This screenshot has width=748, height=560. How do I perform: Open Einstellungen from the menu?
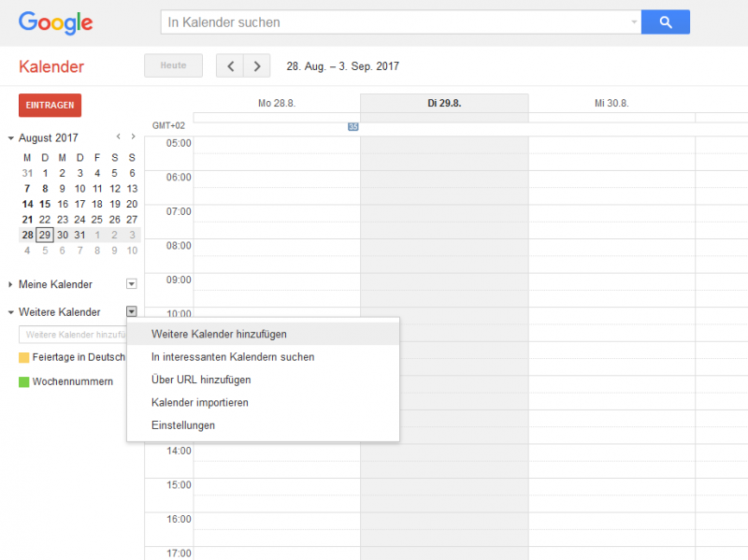[x=263, y=425]
